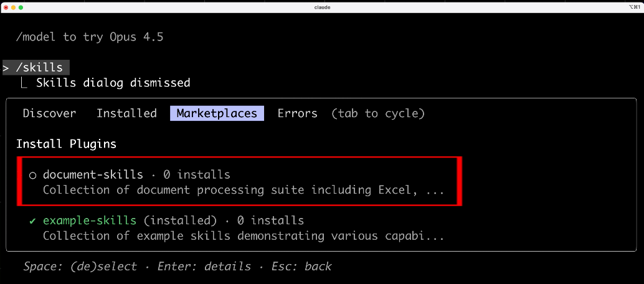The height and width of the screenshot is (284, 644).
Task: Toggle the green checkmark beside example-skills
Action: [32, 220]
